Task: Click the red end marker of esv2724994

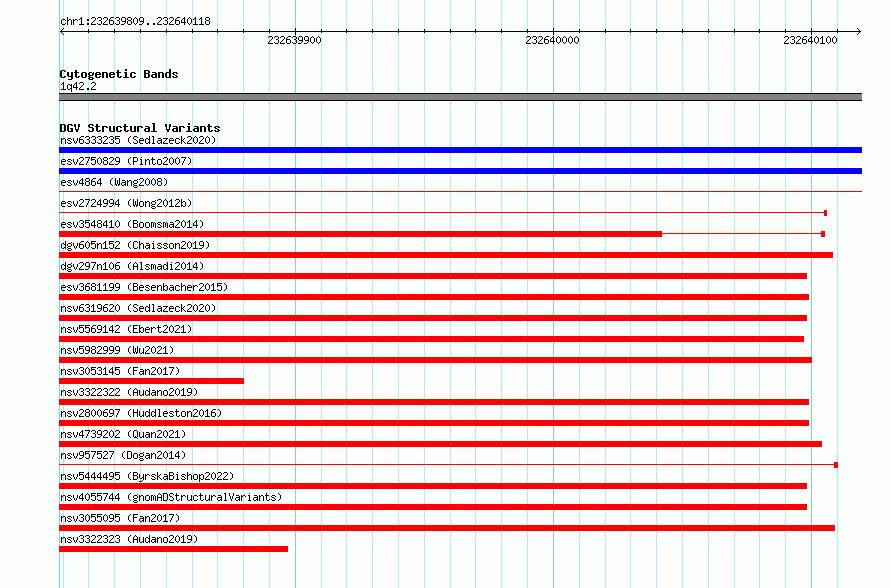Action: [x=825, y=213]
